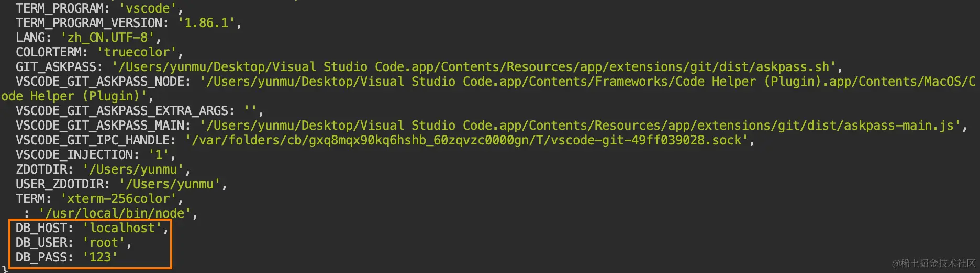Select the COLORTERM 'truecolor' value
This screenshot has height=273, width=980.
tap(137, 52)
